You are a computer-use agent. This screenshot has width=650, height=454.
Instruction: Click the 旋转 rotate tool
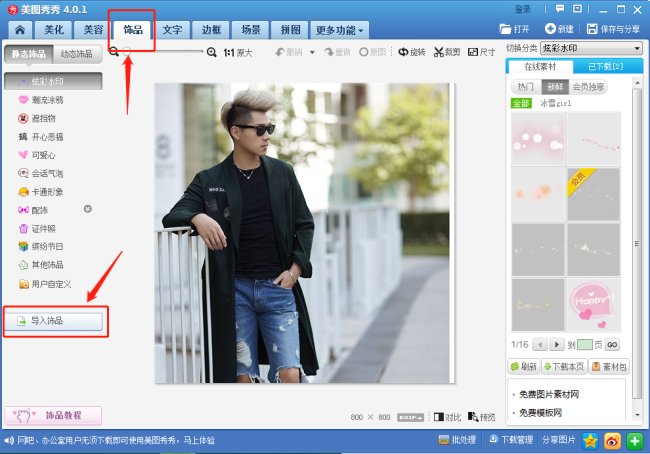point(412,52)
